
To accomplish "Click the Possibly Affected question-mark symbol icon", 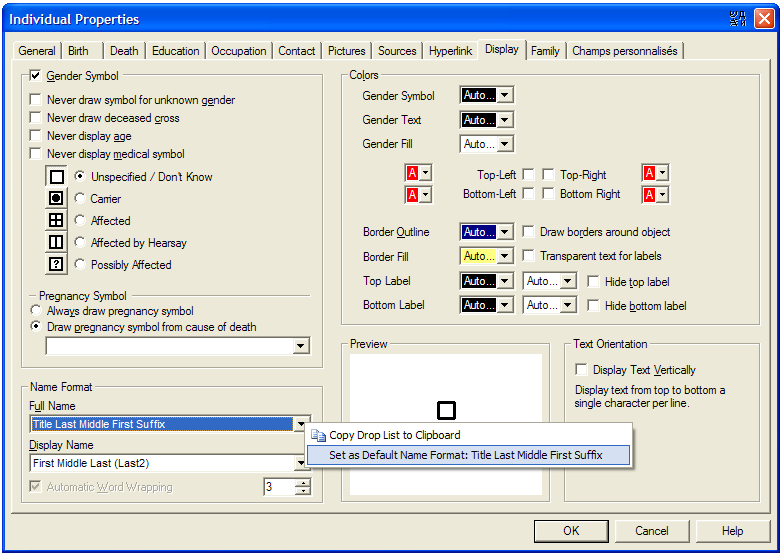I will coord(57,265).
